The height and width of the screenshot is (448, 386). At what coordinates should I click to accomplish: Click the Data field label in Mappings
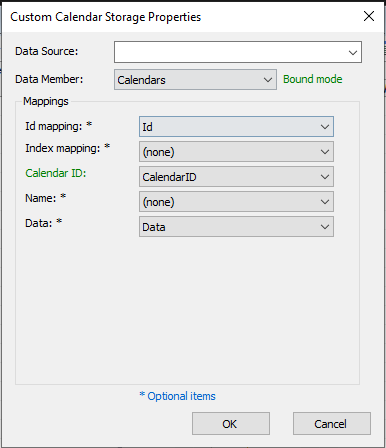point(44,223)
